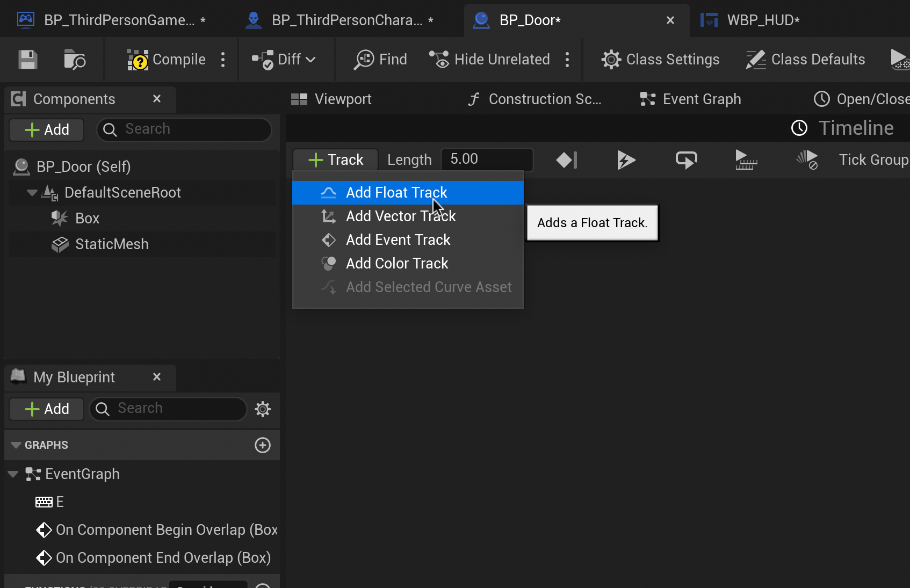Open My Blueprint settings gear
Viewport: 910px width, 588px height.
[x=263, y=409]
